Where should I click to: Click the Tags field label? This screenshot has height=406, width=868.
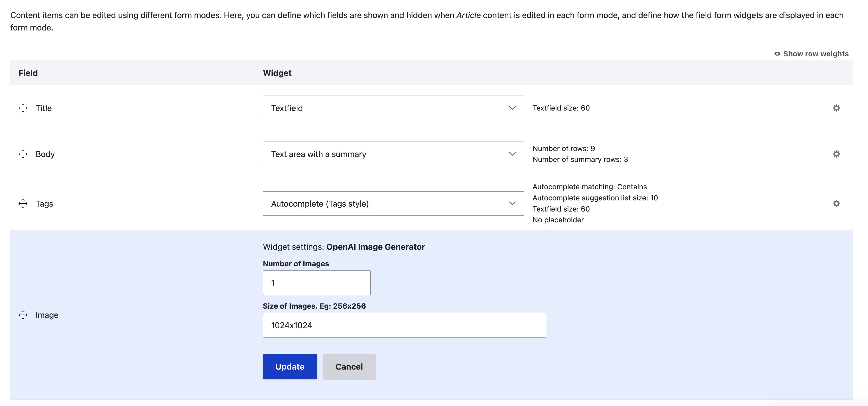44,204
